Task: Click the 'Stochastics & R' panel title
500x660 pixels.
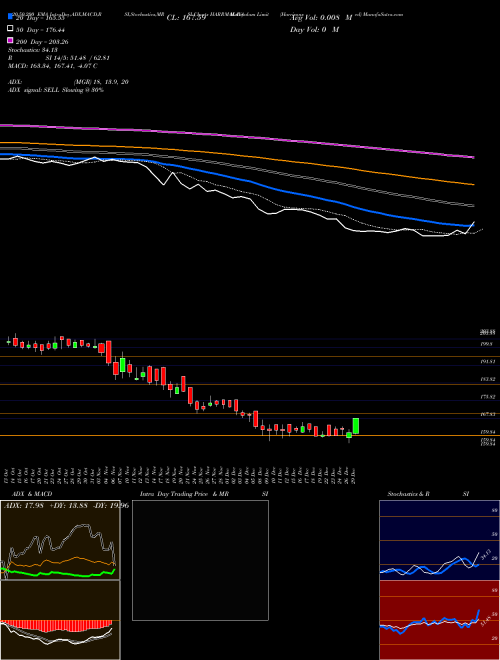Action: coord(408,494)
